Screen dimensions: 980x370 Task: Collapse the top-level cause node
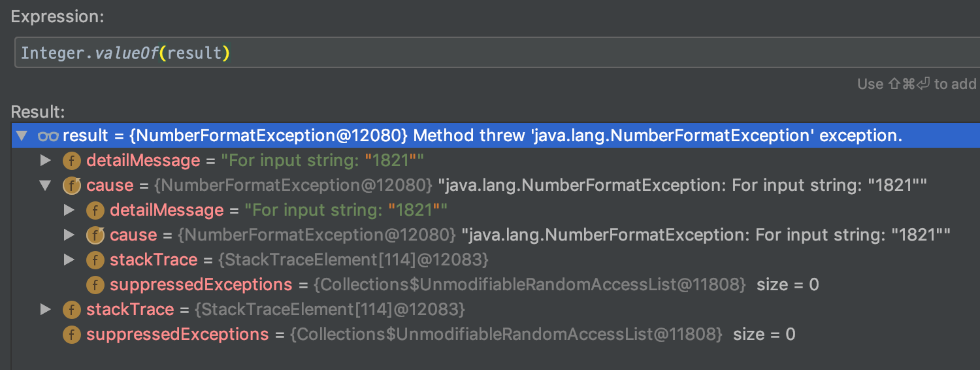[45, 186]
